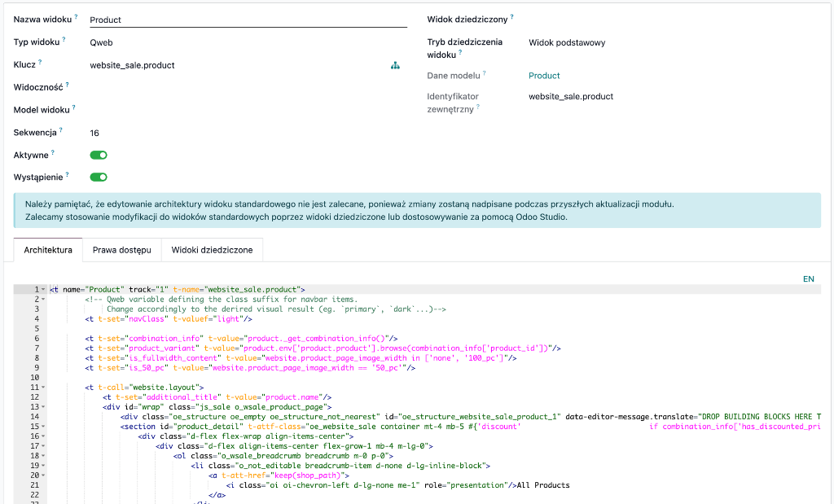Click the help icon next to Nazwa widoku
This screenshot has height=504, width=834.
76,17
